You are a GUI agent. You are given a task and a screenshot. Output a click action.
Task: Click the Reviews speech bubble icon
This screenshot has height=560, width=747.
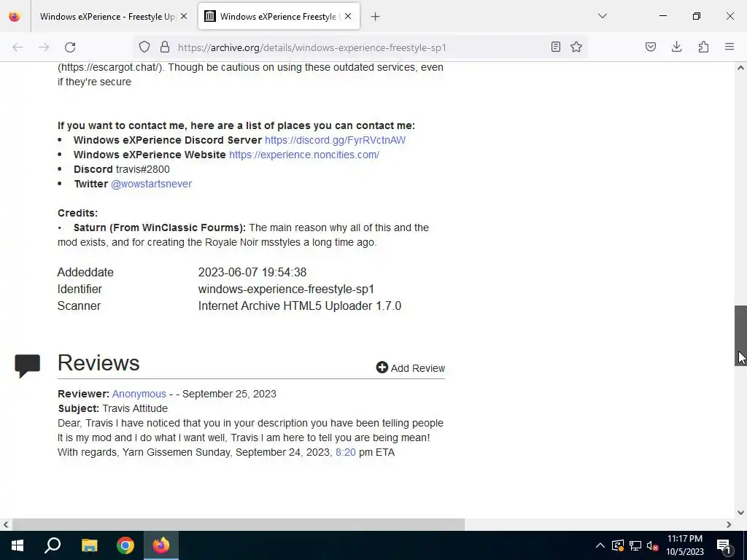(x=27, y=366)
